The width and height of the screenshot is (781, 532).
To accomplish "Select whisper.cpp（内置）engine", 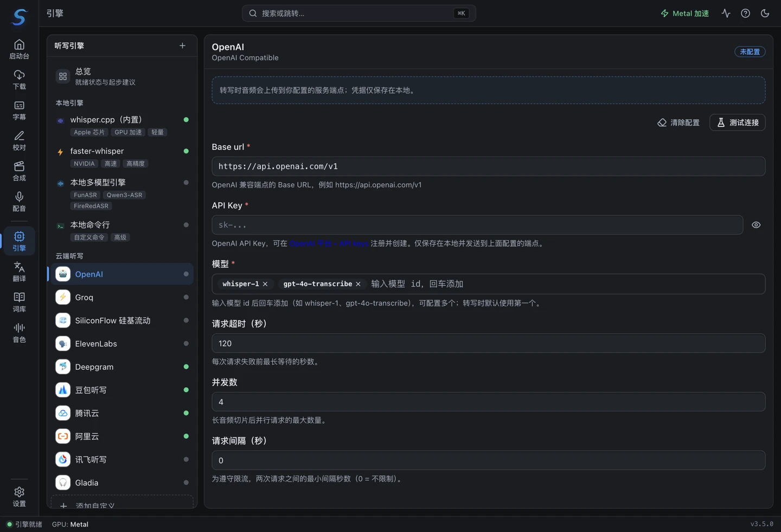I will 122,126.
